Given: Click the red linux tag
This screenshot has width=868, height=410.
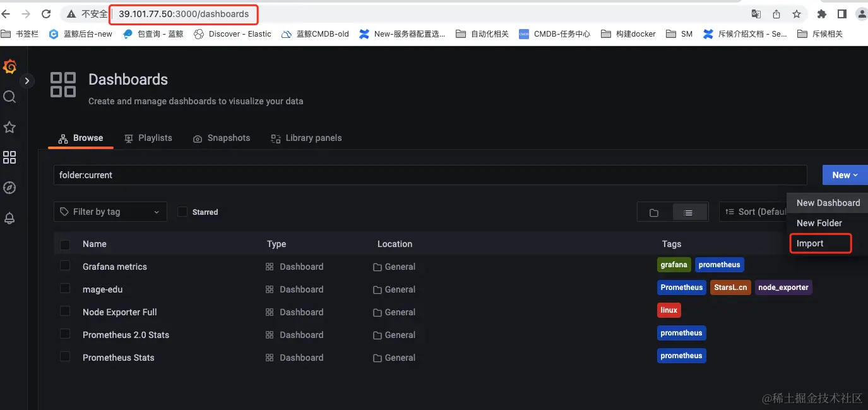Looking at the screenshot, I should (x=669, y=310).
